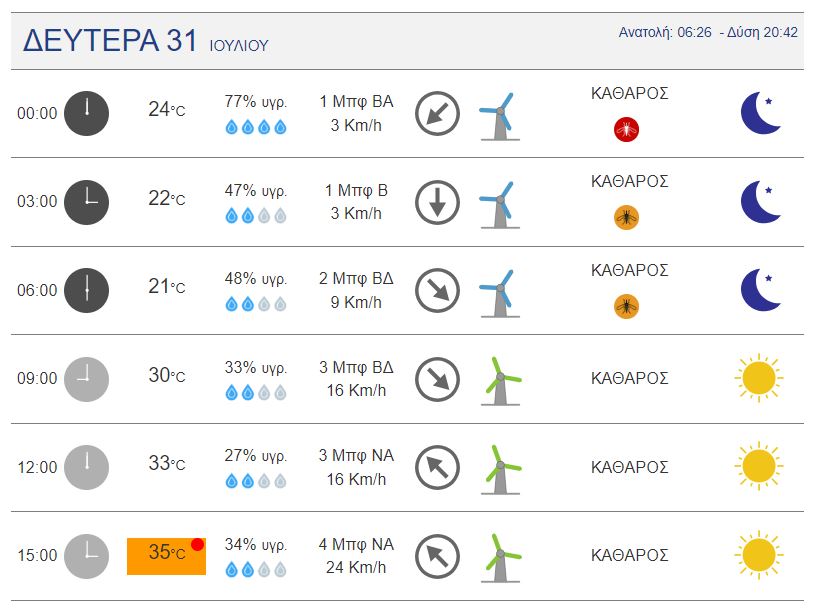Click the wind arrow icon at 15:00
This screenshot has width=816, height=610.
tap(437, 555)
